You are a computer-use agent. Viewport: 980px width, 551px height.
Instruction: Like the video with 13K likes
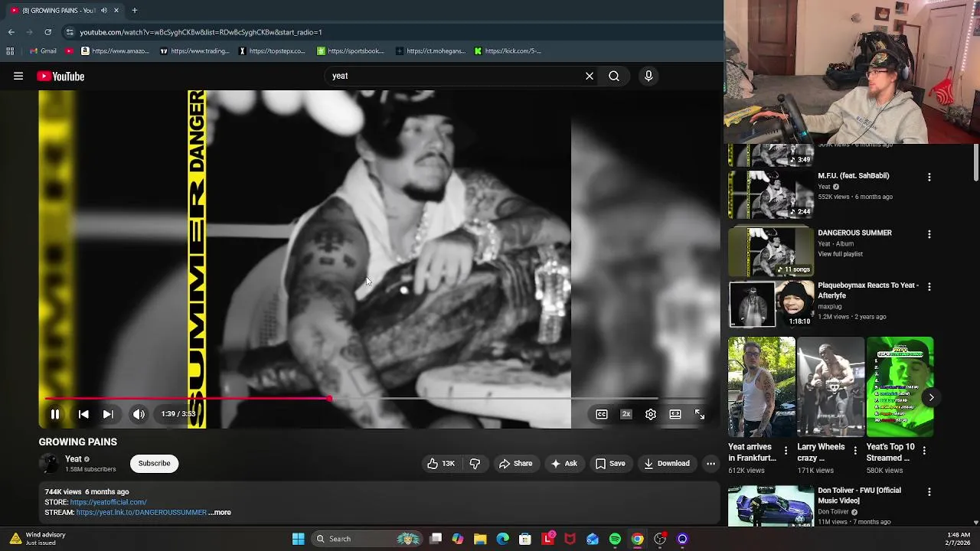tap(441, 463)
